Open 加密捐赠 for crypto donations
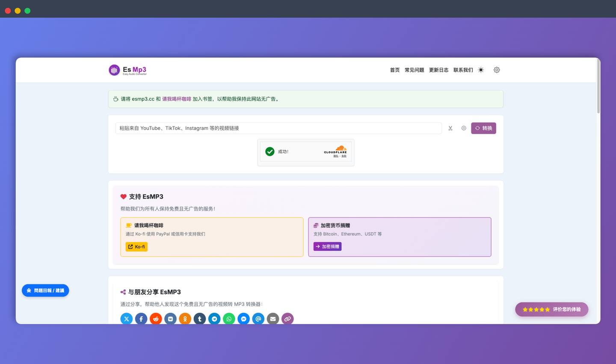 (327, 246)
